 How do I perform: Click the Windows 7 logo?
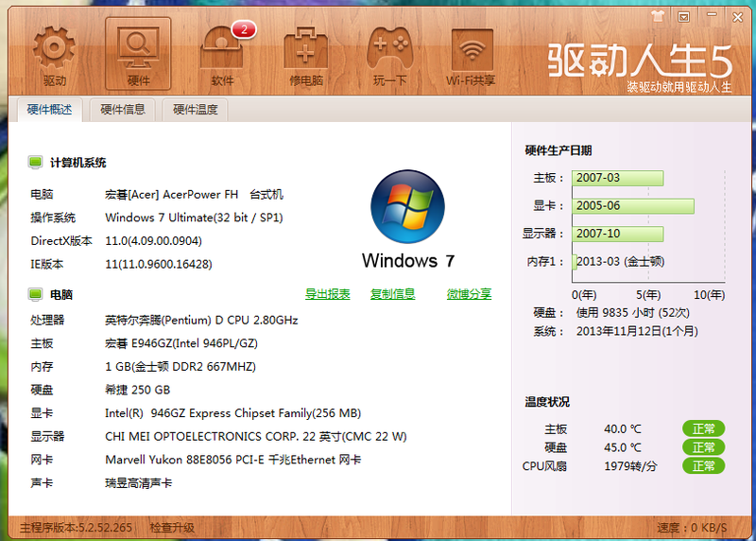point(408,206)
